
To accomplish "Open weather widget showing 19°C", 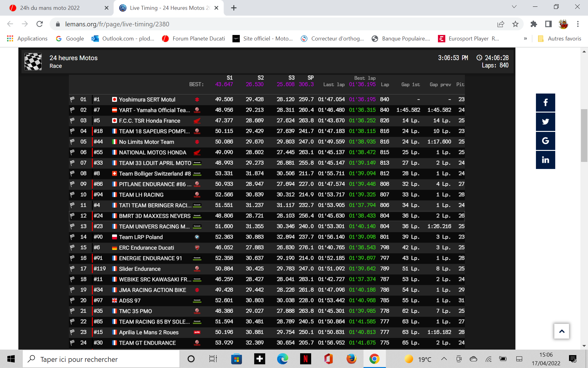I will [x=418, y=359].
